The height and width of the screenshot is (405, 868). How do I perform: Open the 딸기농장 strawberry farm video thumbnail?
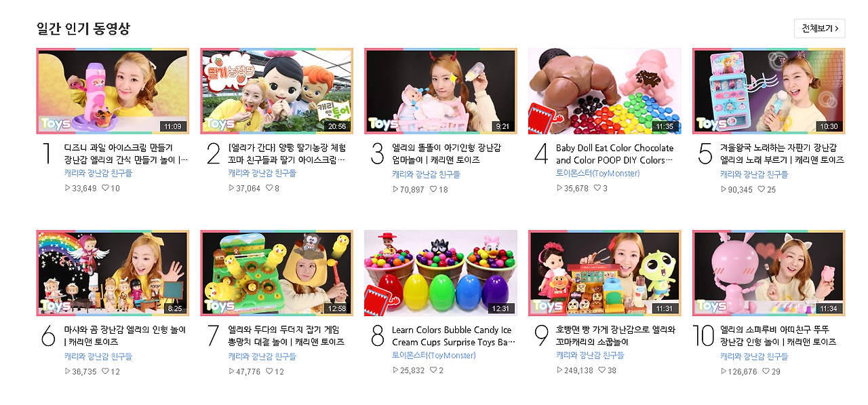pyautogui.click(x=277, y=91)
